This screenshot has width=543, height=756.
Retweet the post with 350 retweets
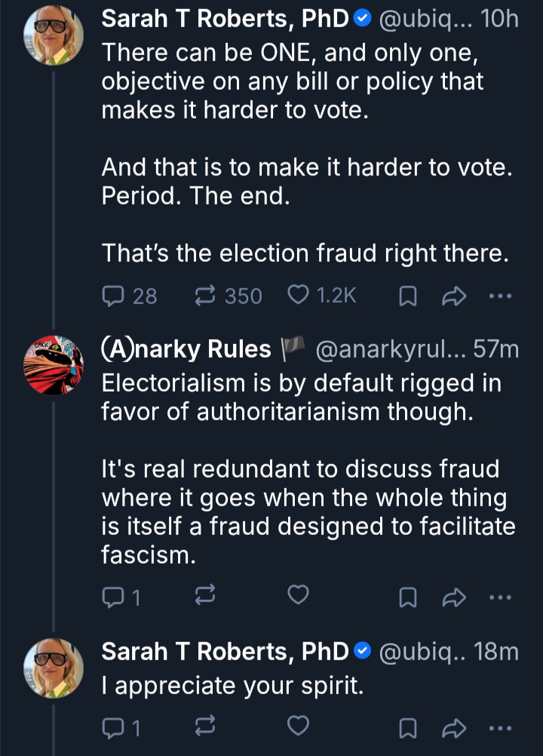[206, 296]
